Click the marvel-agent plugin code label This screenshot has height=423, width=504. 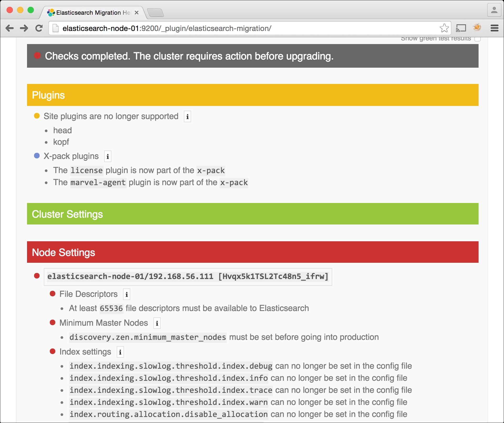pos(98,183)
